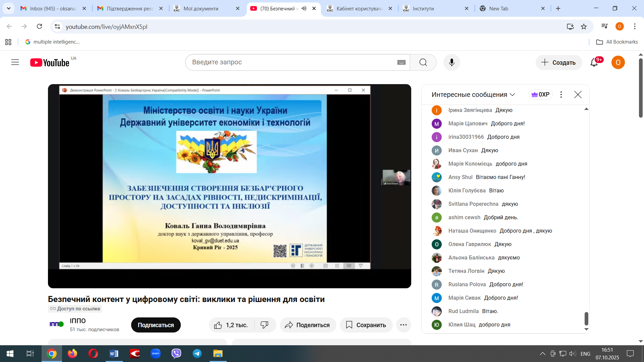Click the Поделиться share button
Viewport: 644px width, 362px height.
click(x=308, y=325)
